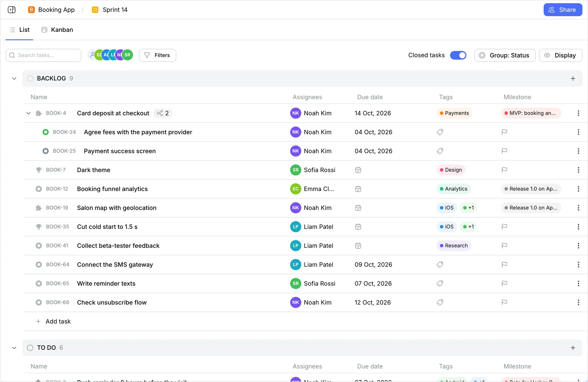Click the Sprint 14 list icon in breadcrumb
This screenshot has width=588, height=382.
pyautogui.click(x=95, y=10)
